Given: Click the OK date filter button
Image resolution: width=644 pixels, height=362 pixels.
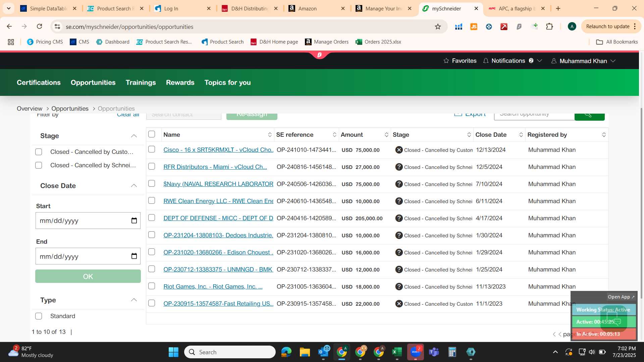Looking at the screenshot, I should [x=88, y=276].
